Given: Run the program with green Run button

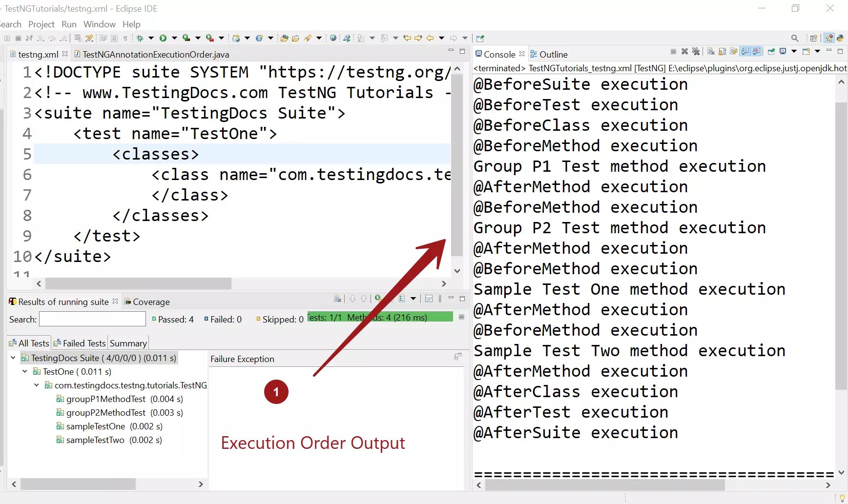Looking at the screenshot, I should point(163,38).
